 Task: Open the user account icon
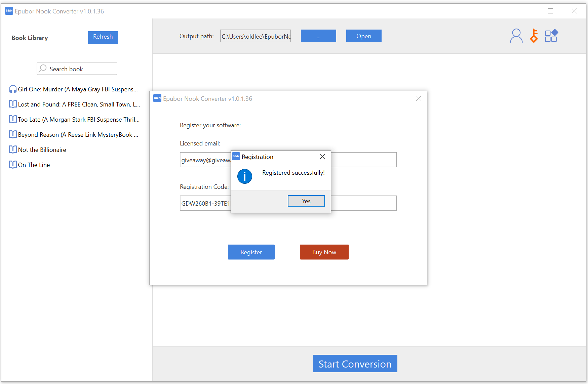(516, 36)
